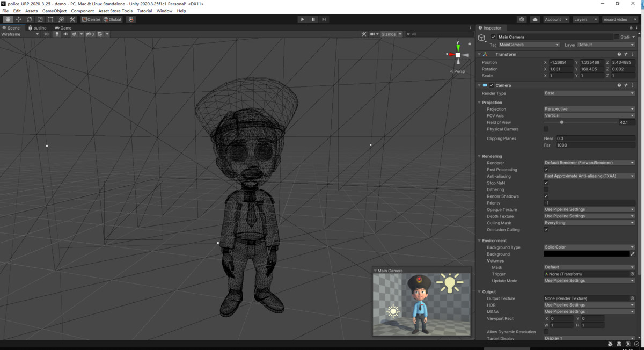Toggle scene grid visibility
644x350 pixels.
(100, 34)
